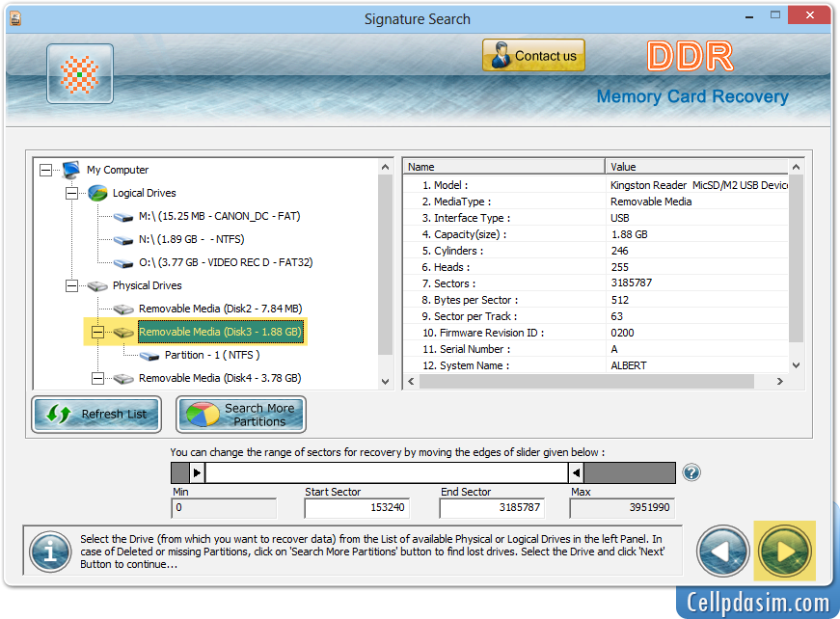Click the right slider handle for end sector
Image resolution: width=840 pixels, height=619 pixels.
click(576, 472)
